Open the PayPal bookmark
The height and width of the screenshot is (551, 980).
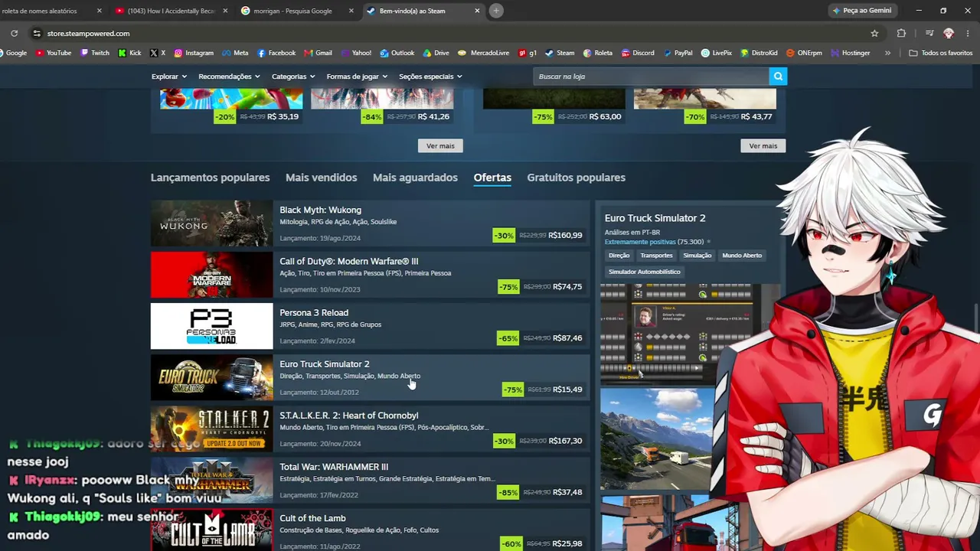point(678,53)
